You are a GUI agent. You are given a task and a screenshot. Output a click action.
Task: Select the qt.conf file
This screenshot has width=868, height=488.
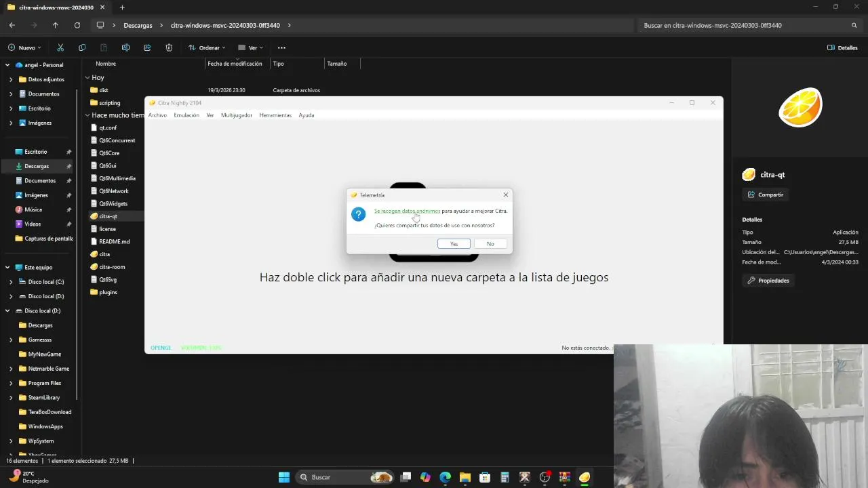108,128
